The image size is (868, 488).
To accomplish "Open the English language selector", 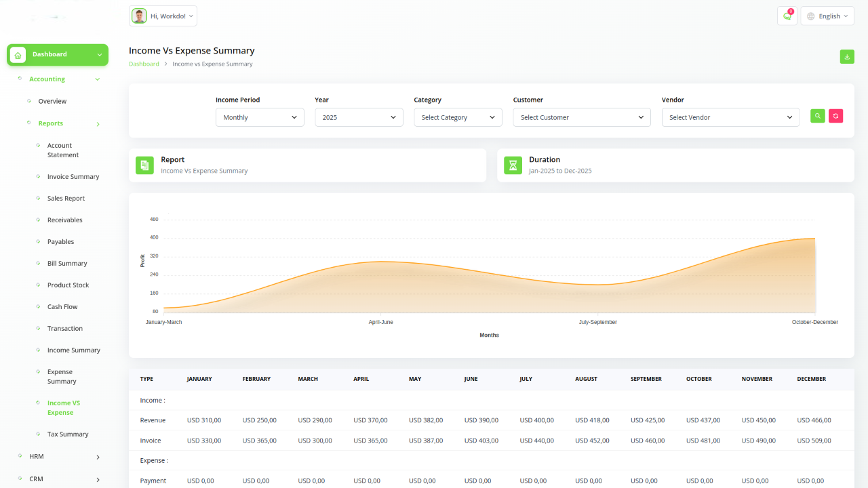I will tap(827, 16).
